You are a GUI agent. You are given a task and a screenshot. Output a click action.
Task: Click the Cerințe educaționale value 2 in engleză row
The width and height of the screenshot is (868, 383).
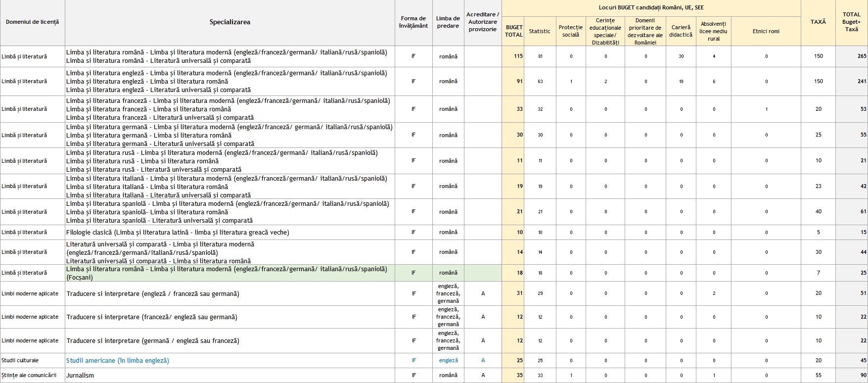[605, 82]
